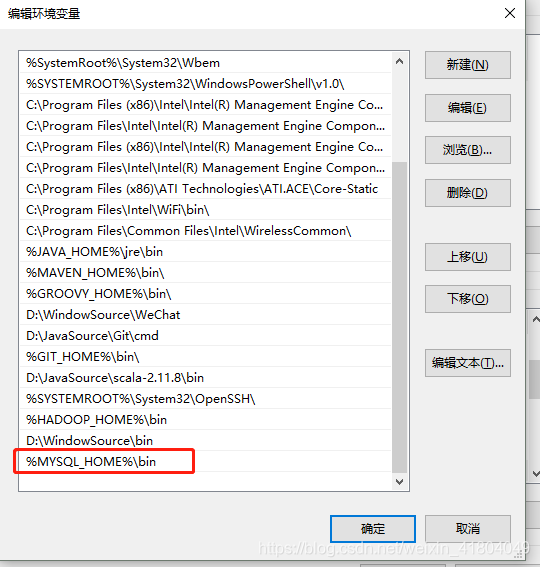Image resolution: width=540 pixels, height=567 pixels.
Task: Select the %SystemRoot%\System32\Wbem entry
Action: (x=205, y=63)
